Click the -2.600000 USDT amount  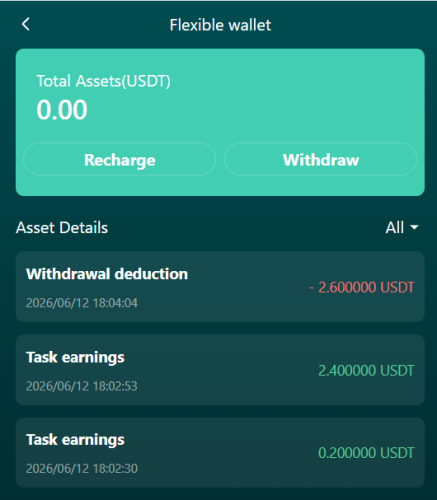tap(362, 287)
